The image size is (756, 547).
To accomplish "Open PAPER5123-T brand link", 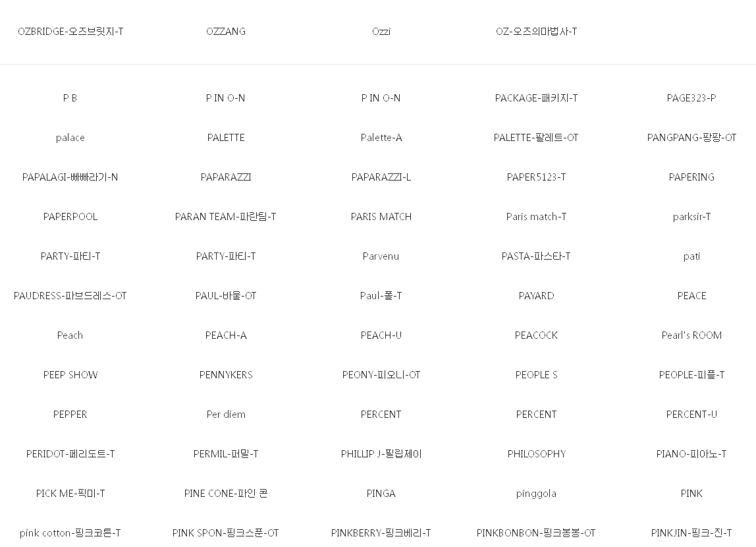I will (x=536, y=177).
